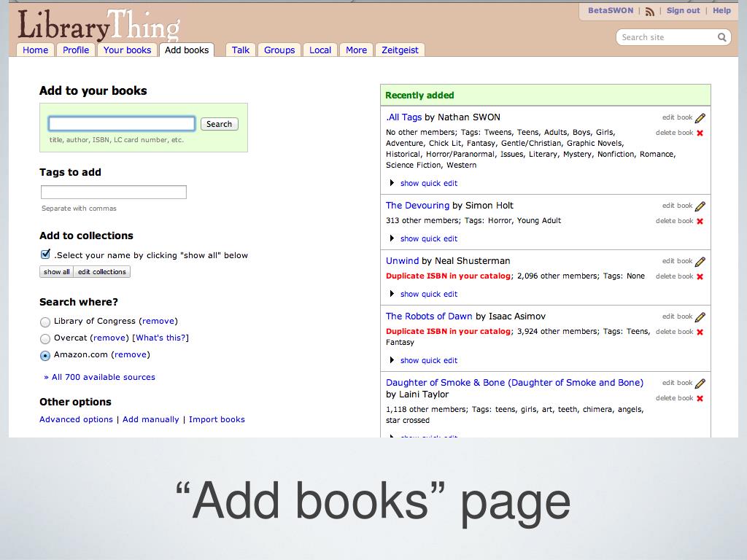This screenshot has height=560, width=747.
Task: Click the magnifier icon in Search site box
Action: [x=722, y=37]
